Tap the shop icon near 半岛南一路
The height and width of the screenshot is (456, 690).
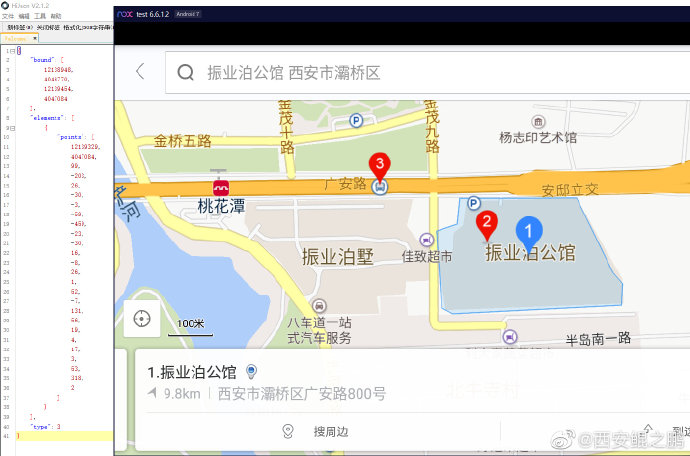click(510, 337)
